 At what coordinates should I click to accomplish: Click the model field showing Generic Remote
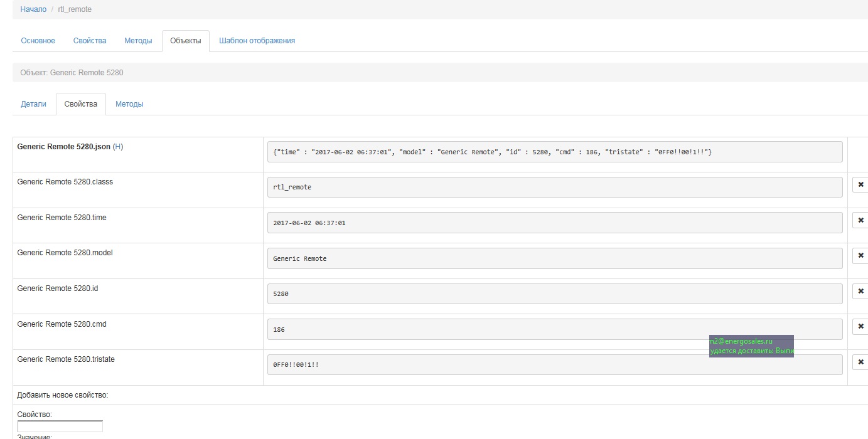(554, 258)
